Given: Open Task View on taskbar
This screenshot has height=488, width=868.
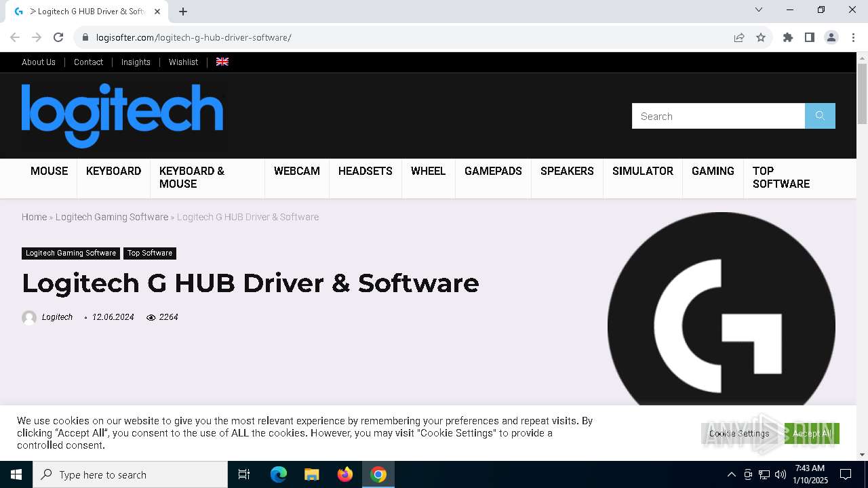Looking at the screenshot, I should point(244,474).
